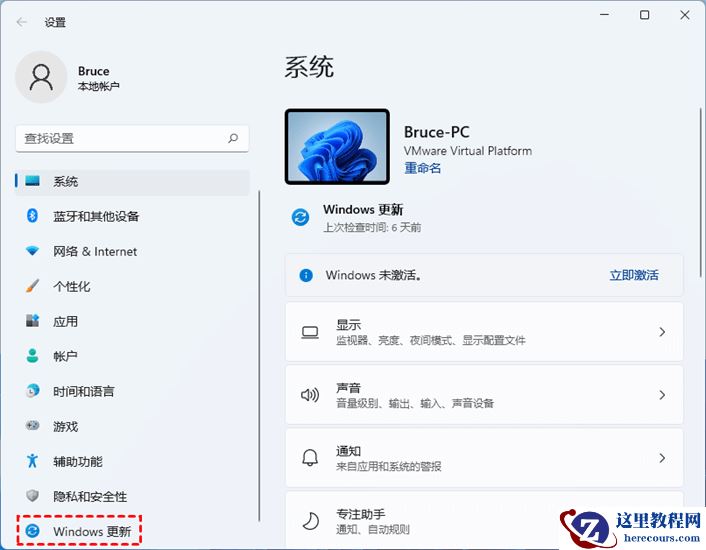Click the back arrow icon
The width and height of the screenshot is (706, 550).
[21, 22]
